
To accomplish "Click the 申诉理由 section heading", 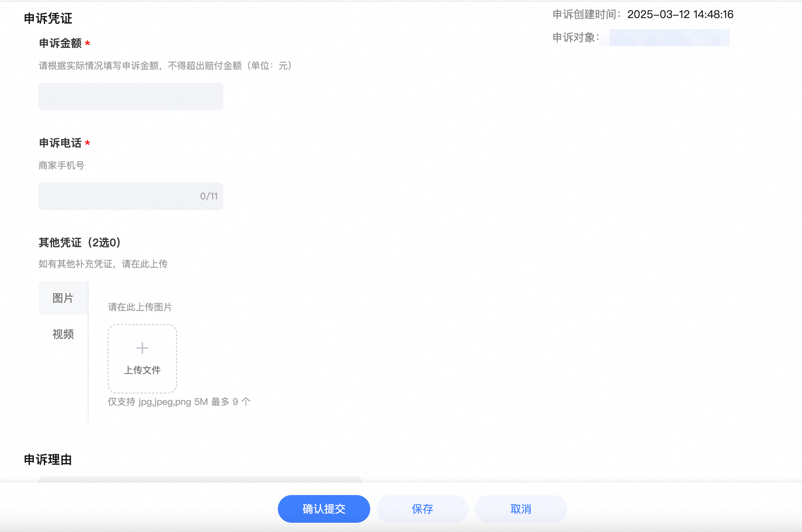I will (x=48, y=459).
